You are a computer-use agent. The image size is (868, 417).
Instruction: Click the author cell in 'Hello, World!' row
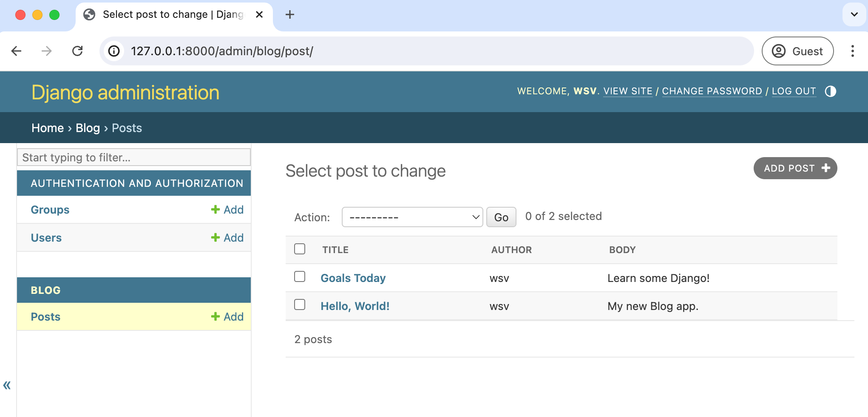tap(499, 307)
